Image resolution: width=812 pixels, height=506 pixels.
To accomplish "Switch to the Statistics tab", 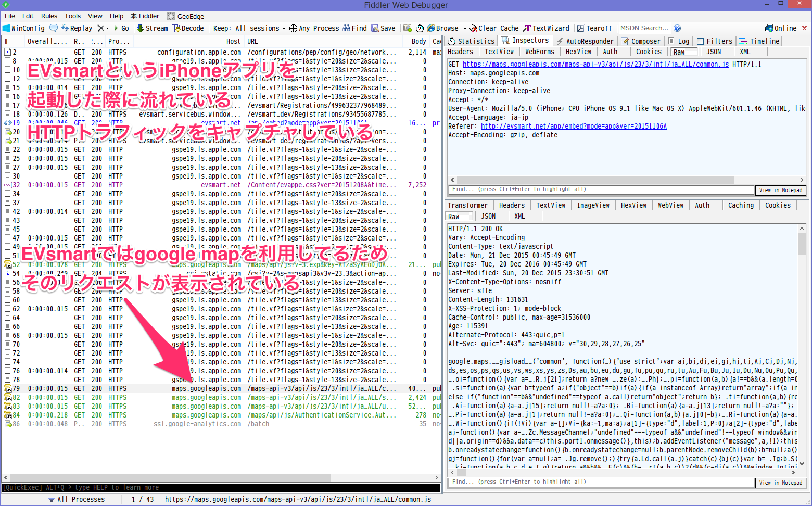I will tap(471, 41).
